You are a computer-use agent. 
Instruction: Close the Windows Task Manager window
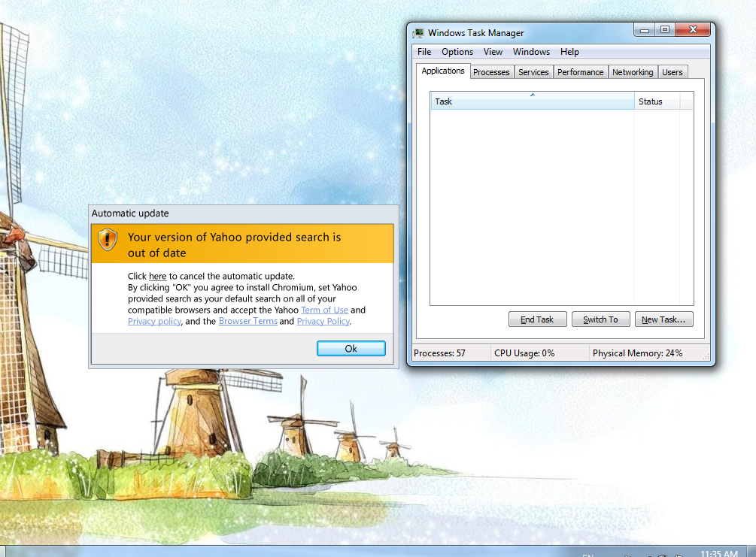click(692, 30)
